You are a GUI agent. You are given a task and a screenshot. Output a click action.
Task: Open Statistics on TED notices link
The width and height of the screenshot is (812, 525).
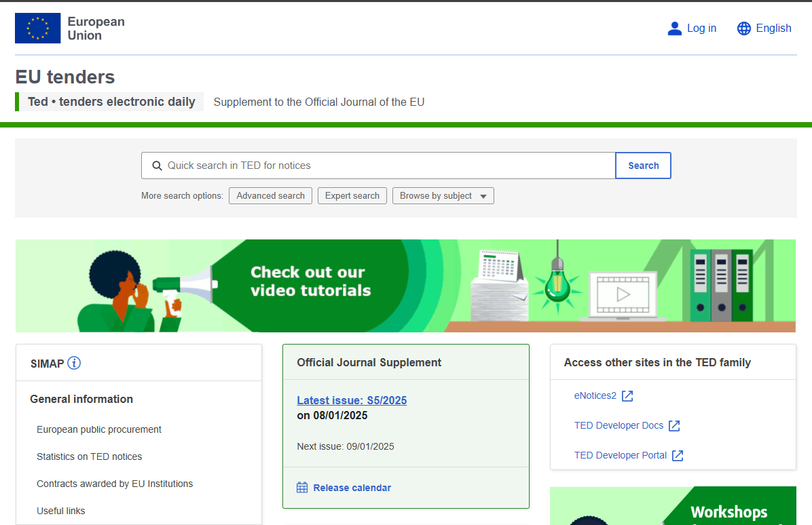pos(89,456)
